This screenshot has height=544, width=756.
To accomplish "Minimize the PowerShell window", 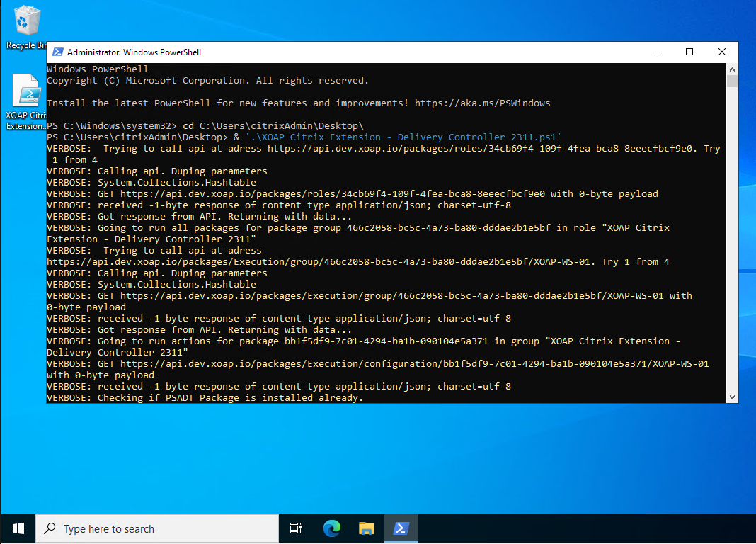I will tap(657, 52).
